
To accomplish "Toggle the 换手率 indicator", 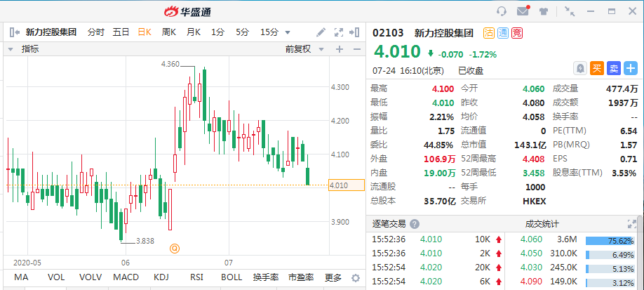I will [266, 277].
